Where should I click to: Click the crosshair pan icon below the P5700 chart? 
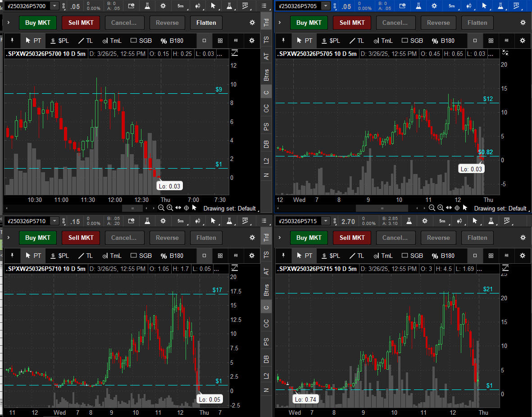click(186, 208)
